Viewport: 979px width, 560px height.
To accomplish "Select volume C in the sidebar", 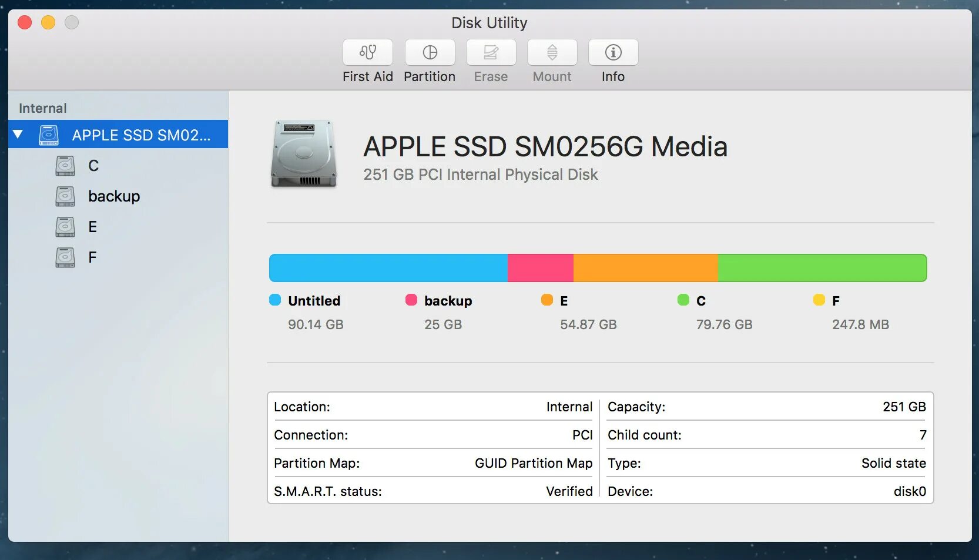I will [118, 166].
